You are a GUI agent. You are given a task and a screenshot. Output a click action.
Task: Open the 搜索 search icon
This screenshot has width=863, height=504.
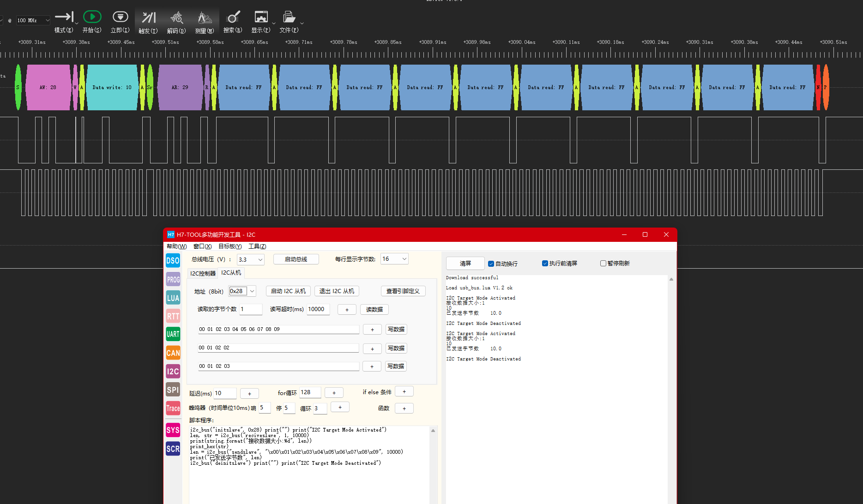pyautogui.click(x=233, y=18)
